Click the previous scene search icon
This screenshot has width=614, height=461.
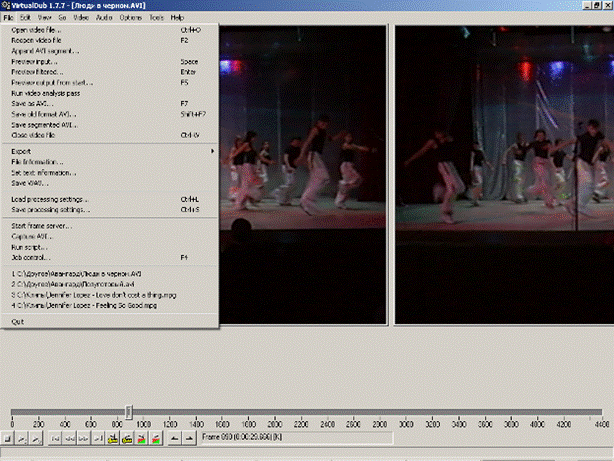[x=142, y=438]
